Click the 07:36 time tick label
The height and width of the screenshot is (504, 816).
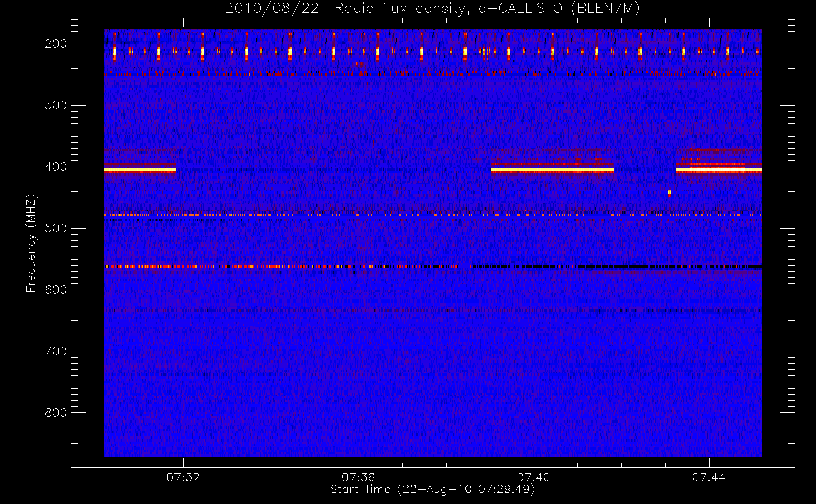click(359, 477)
